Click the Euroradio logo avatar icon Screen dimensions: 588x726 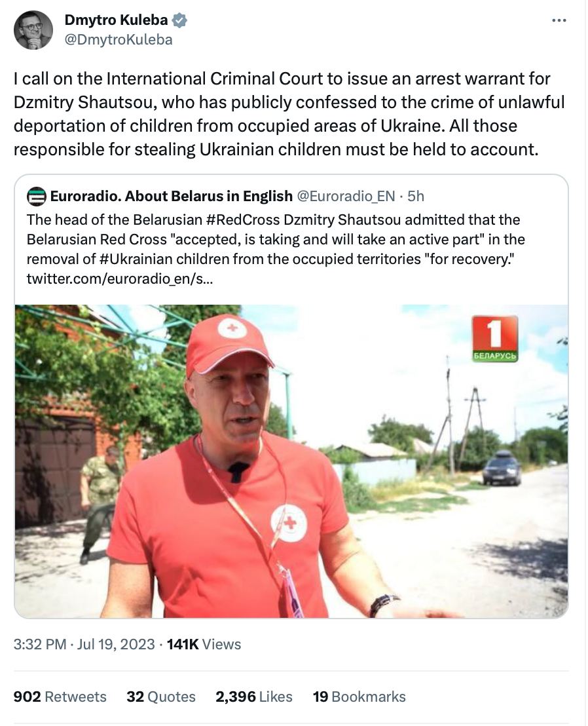click(36, 196)
